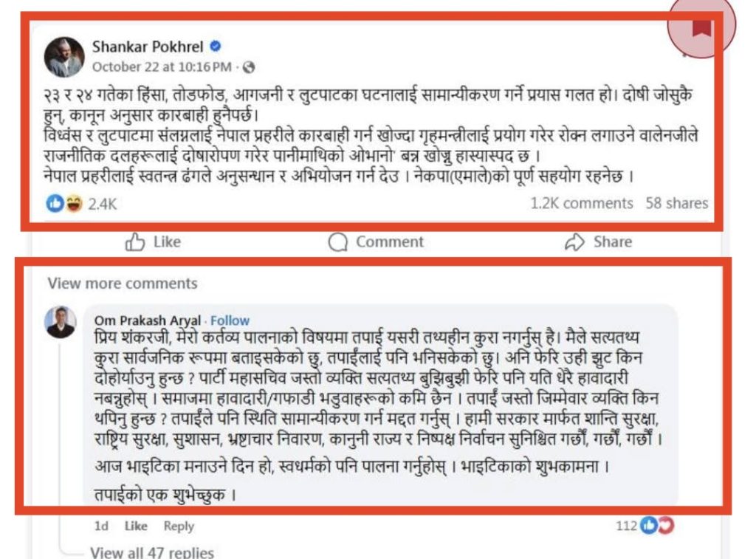
Task: Click the blue like reaction icon beside 2.4K
Action: pyautogui.click(x=55, y=204)
